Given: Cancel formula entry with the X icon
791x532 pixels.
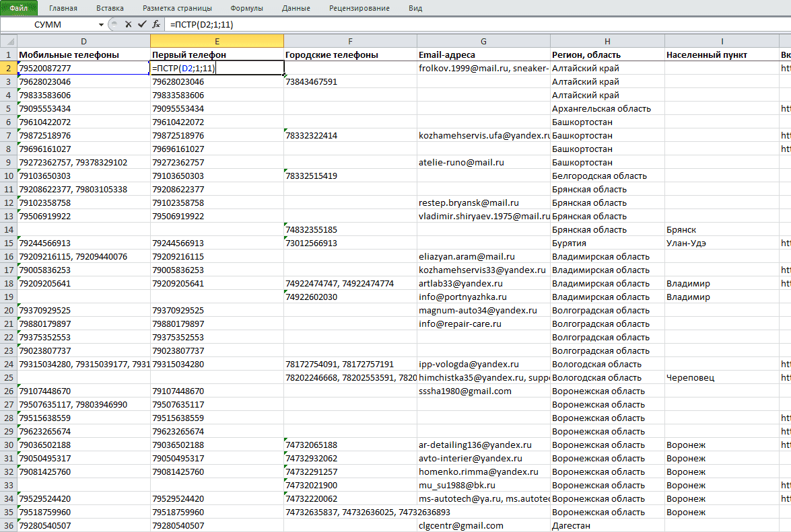Looking at the screenshot, I should pyautogui.click(x=128, y=24).
